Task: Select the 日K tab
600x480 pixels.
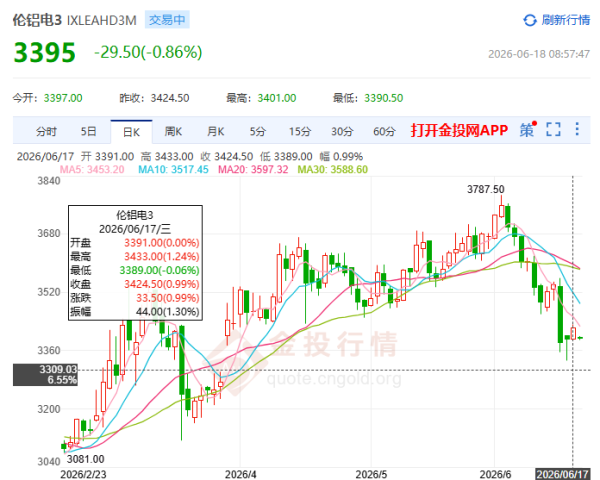Action: (x=131, y=132)
